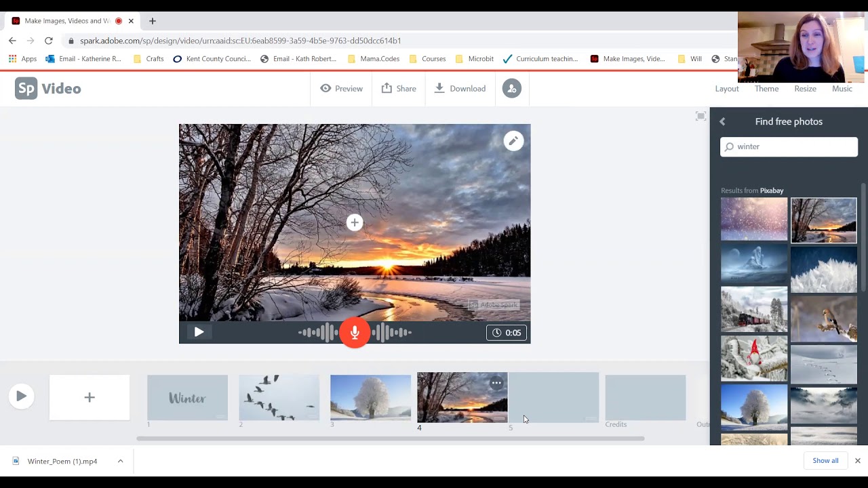
Task: Select the Credits slide
Action: point(645,398)
